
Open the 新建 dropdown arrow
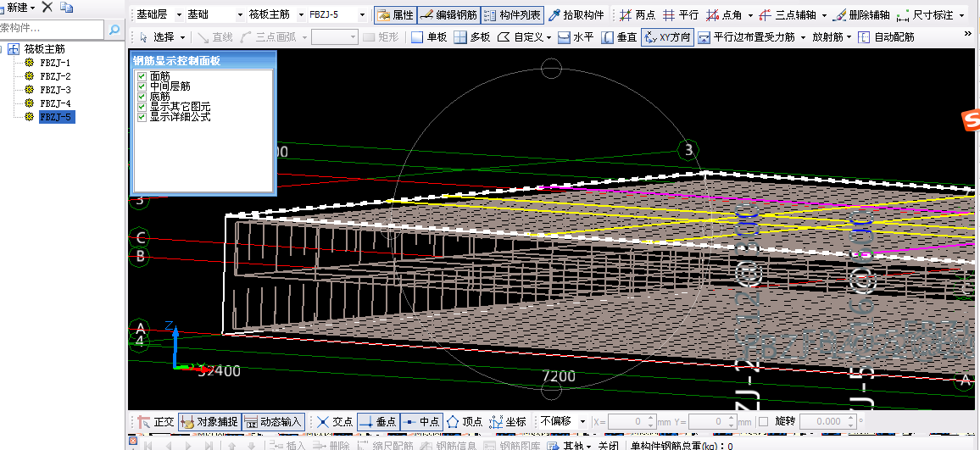pos(32,8)
